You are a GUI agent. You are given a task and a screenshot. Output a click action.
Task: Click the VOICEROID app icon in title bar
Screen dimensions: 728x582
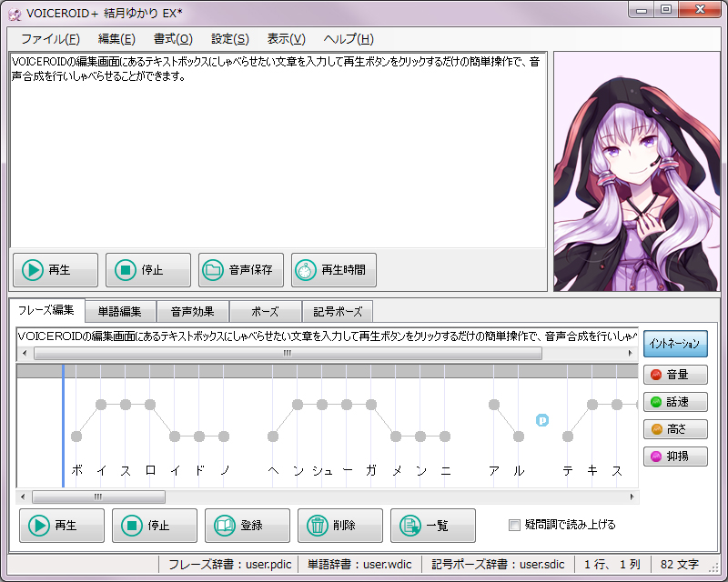(x=15, y=14)
